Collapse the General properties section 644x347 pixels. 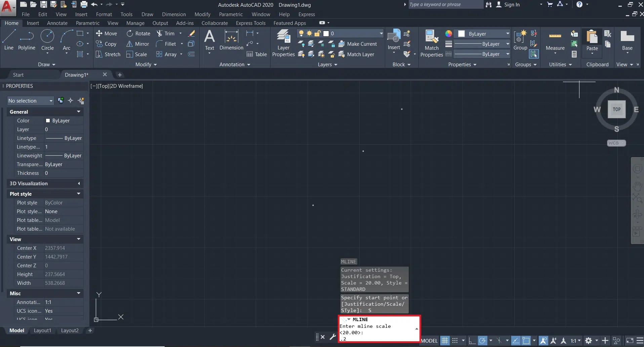tap(78, 112)
